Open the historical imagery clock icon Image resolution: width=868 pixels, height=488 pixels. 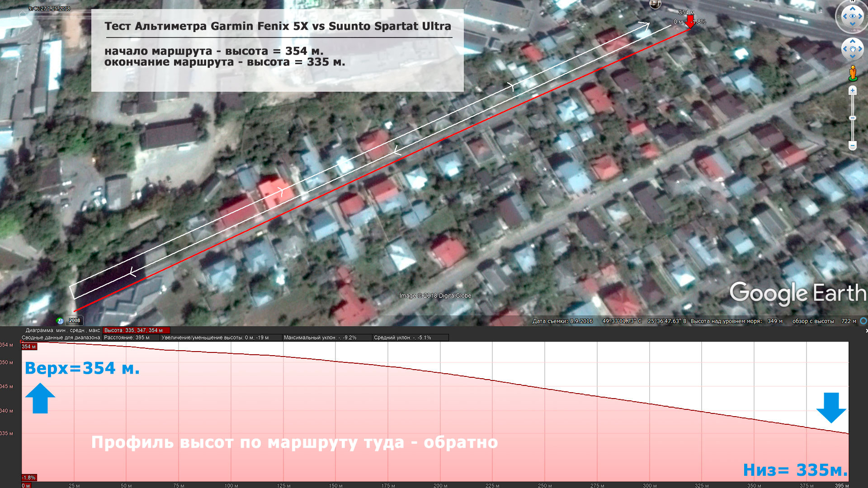(60, 321)
